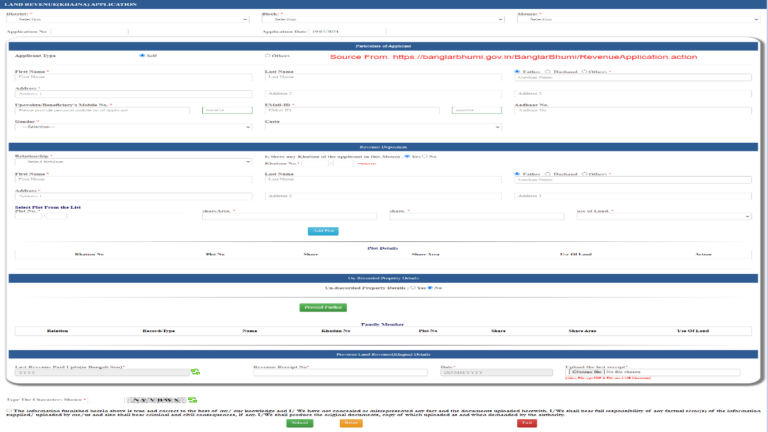Image resolution: width=768 pixels, height=432 pixels.
Task: Tick the declaration checkbox above Submit
Action: [x=8, y=410]
